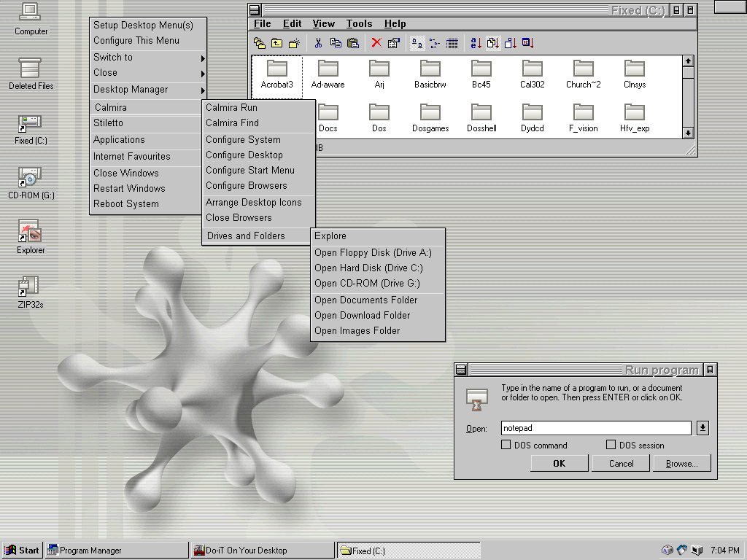Choose Configure Start Menu from Calmira submenu
The height and width of the screenshot is (560, 747).
[250, 171]
